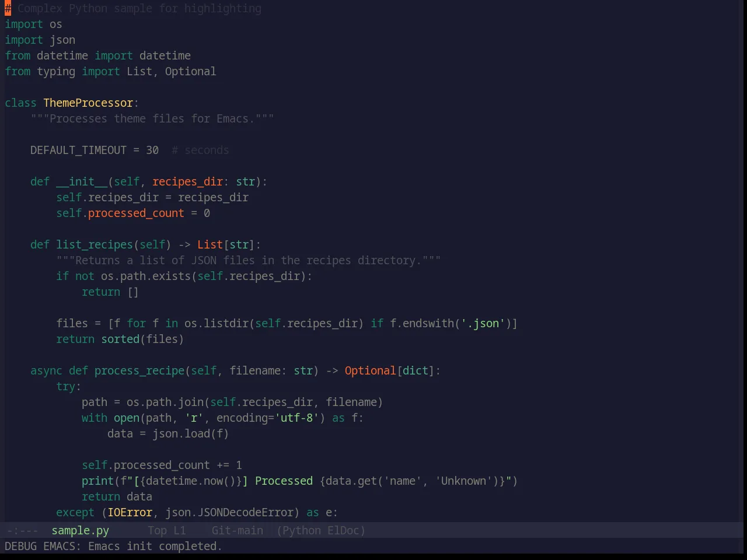Click the -:--- buffer status indicator
This screenshot has width=747, height=560.
(22, 530)
